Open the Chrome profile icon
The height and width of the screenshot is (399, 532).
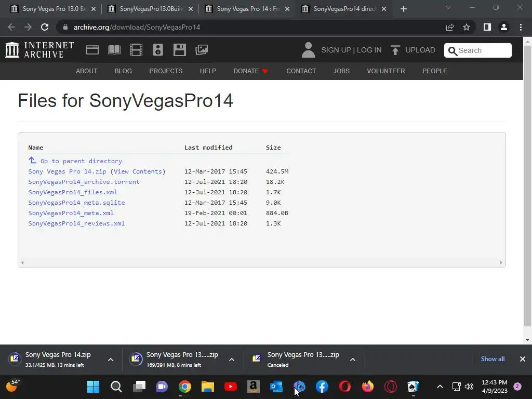pyautogui.click(x=504, y=27)
